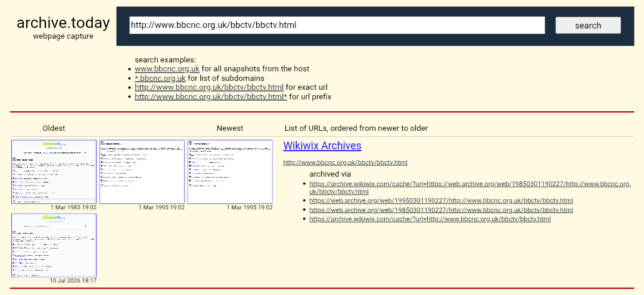Viewport: 644px width, 295px height.
Task: Open the *.bbcnc.org.uk subdomains example link
Action: pyautogui.click(x=160, y=78)
